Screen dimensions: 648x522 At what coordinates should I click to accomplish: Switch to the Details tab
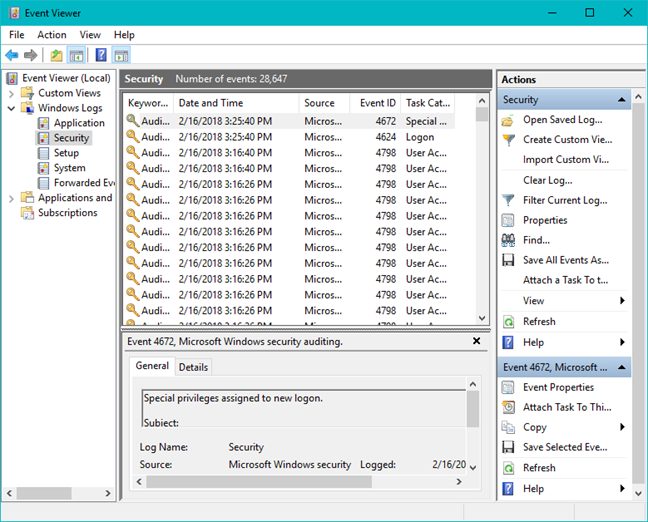[193, 367]
